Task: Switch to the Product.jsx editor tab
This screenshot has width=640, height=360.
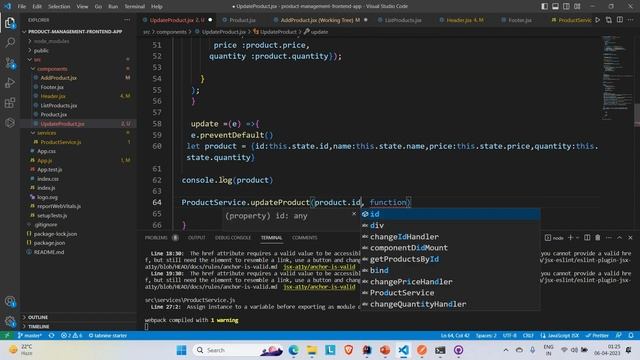Action: pyautogui.click(x=242, y=20)
